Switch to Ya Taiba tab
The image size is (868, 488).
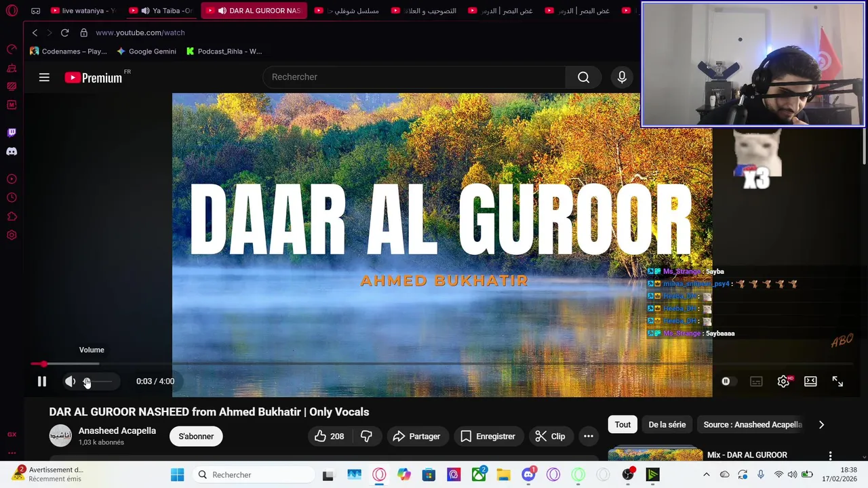point(163,11)
